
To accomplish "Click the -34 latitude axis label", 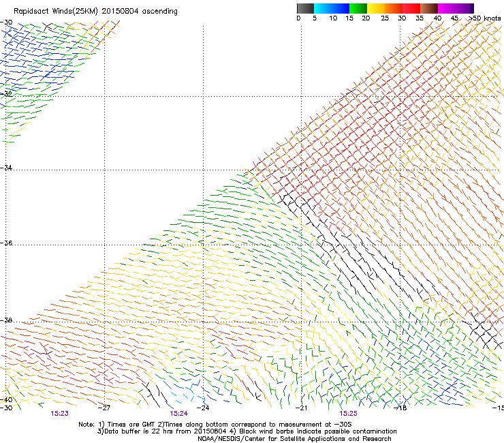I will tap(6, 168).
